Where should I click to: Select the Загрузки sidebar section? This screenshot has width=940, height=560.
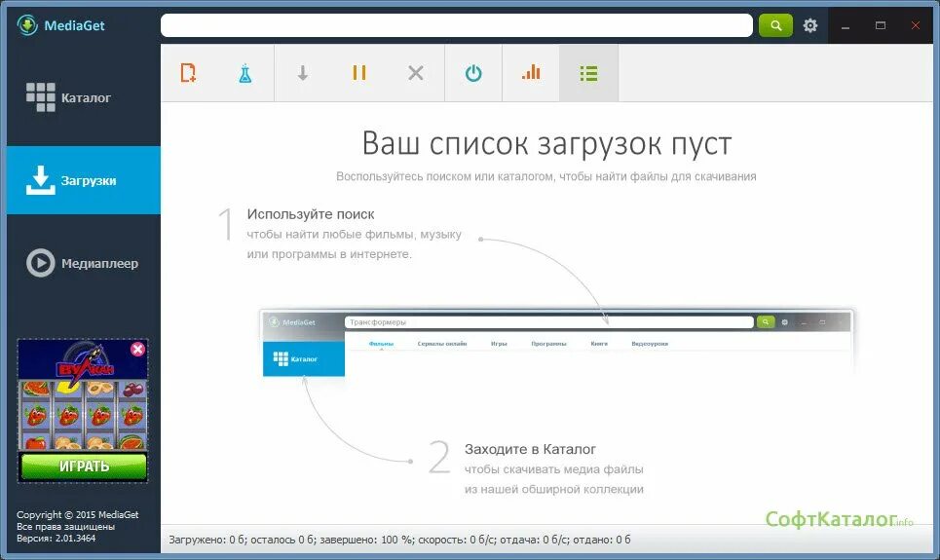click(x=84, y=180)
